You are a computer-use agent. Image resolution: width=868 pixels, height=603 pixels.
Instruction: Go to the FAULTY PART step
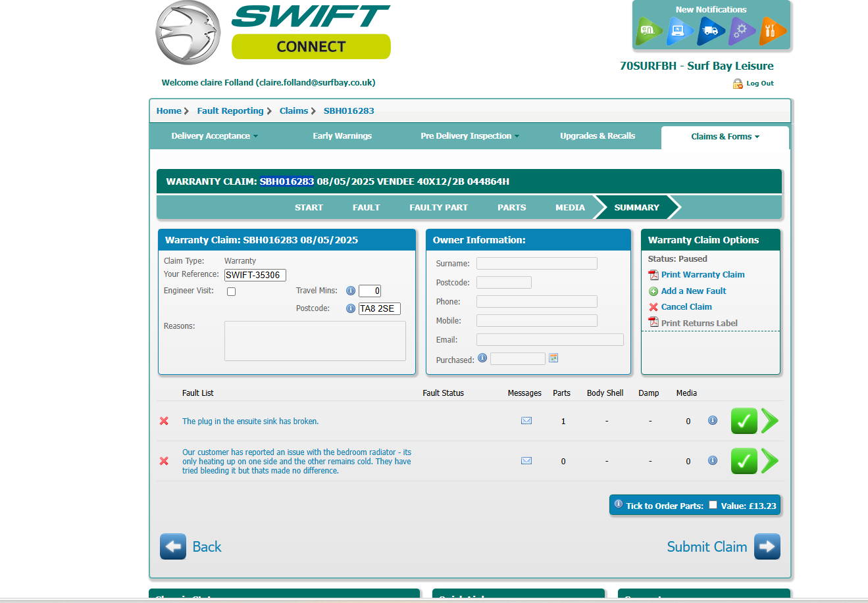tap(438, 207)
